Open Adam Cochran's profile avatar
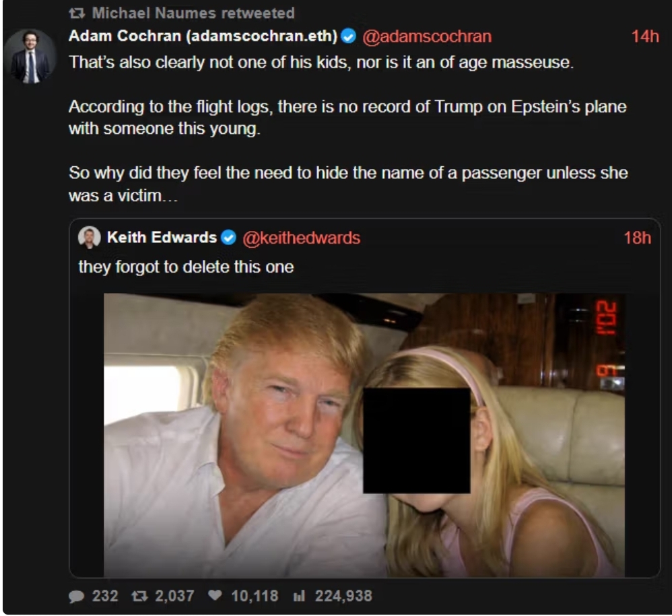This screenshot has height=616, width=672. click(x=30, y=56)
